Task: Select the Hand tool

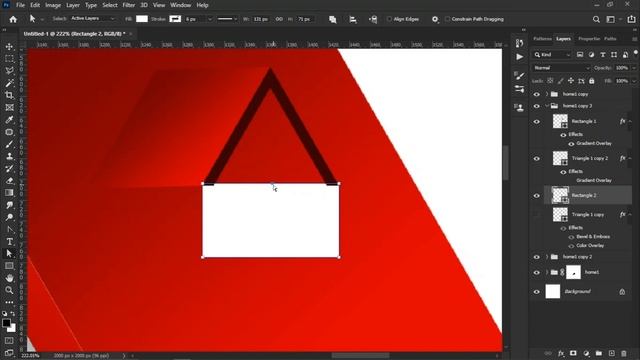Action: tap(9, 278)
